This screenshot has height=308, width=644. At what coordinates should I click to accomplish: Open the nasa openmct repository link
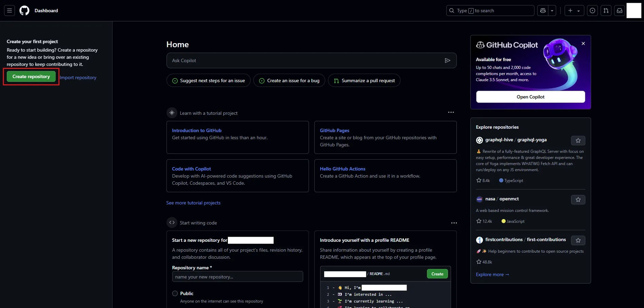509,199
